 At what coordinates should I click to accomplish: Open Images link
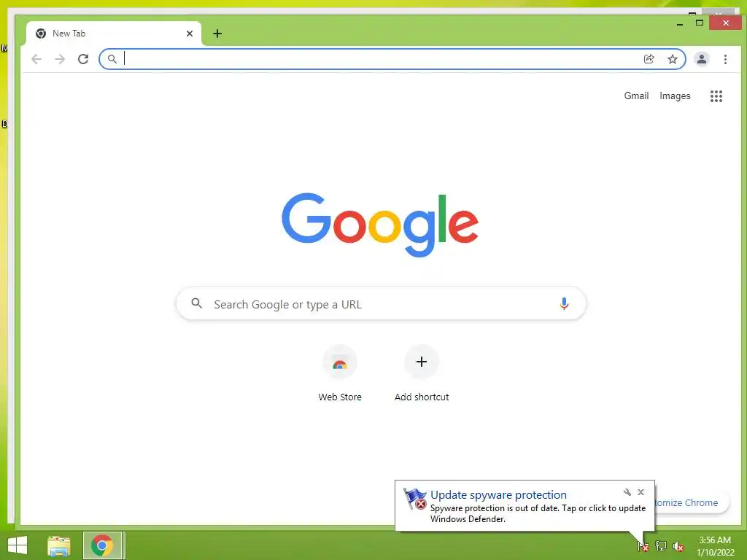(x=675, y=96)
